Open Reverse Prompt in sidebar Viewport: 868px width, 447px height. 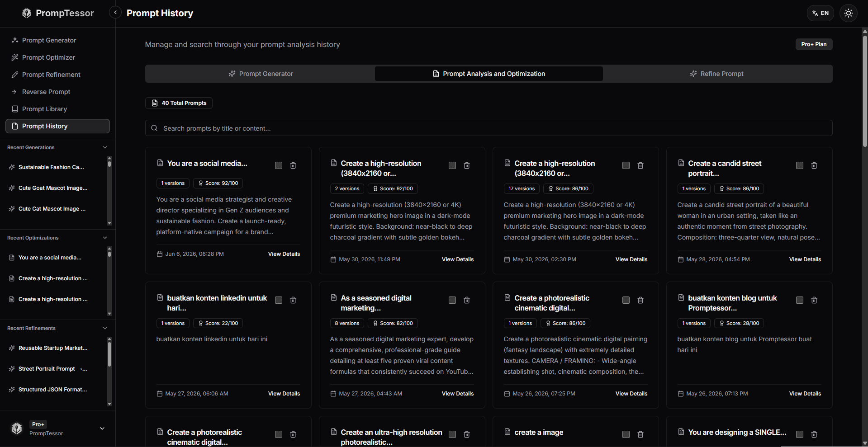[x=57, y=92]
